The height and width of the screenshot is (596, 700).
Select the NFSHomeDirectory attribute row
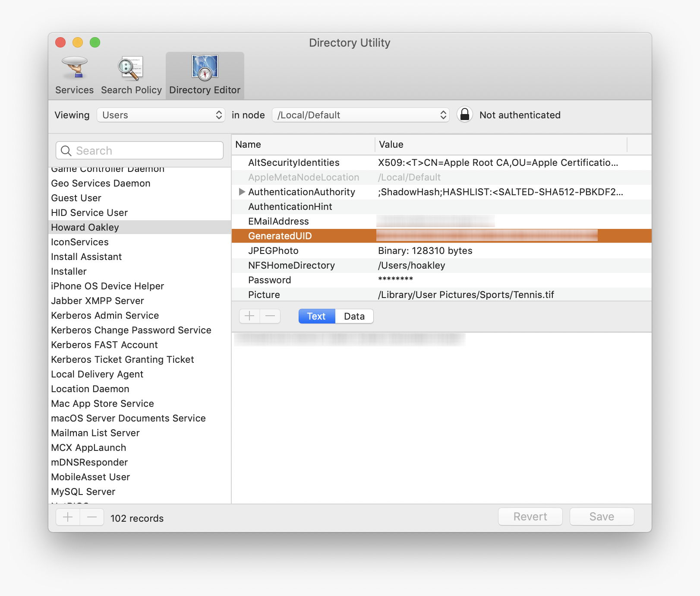coord(291,265)
